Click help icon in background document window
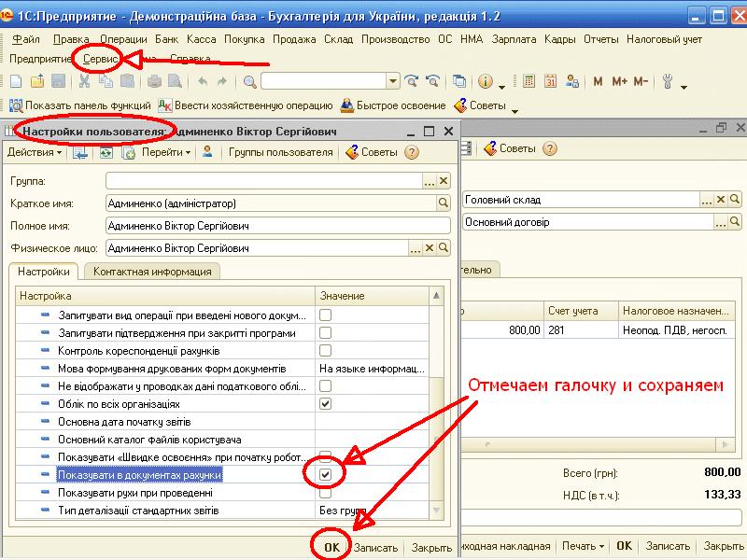 (549, 148)
